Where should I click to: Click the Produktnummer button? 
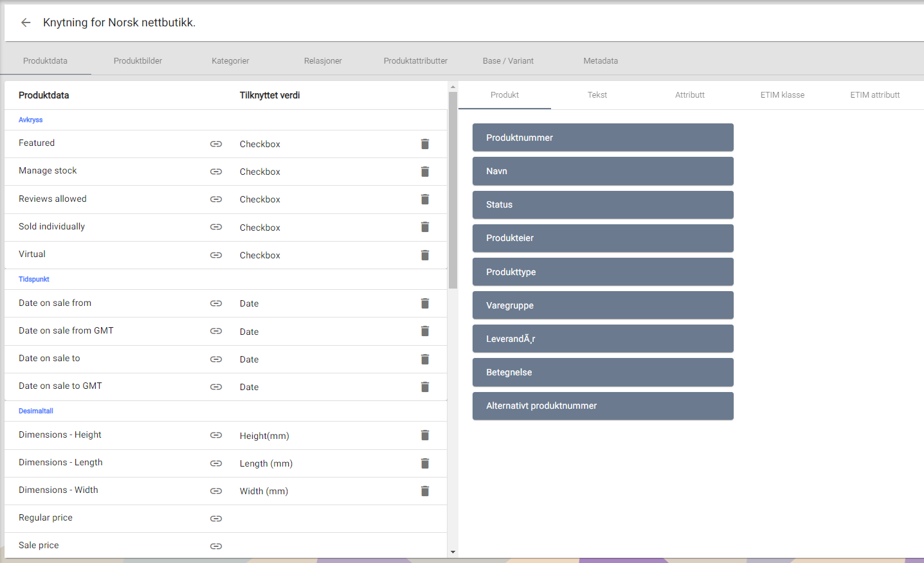click(x=603, y=138)
